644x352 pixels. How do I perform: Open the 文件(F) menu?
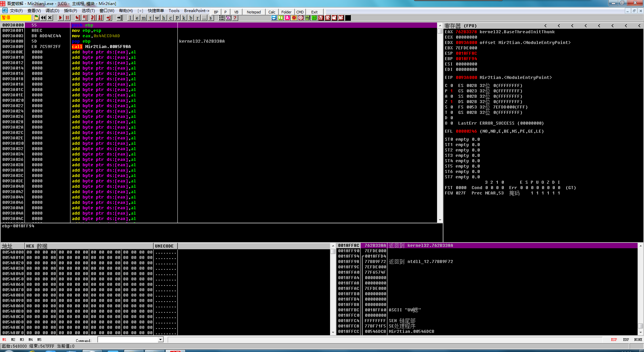coord(16,11)
